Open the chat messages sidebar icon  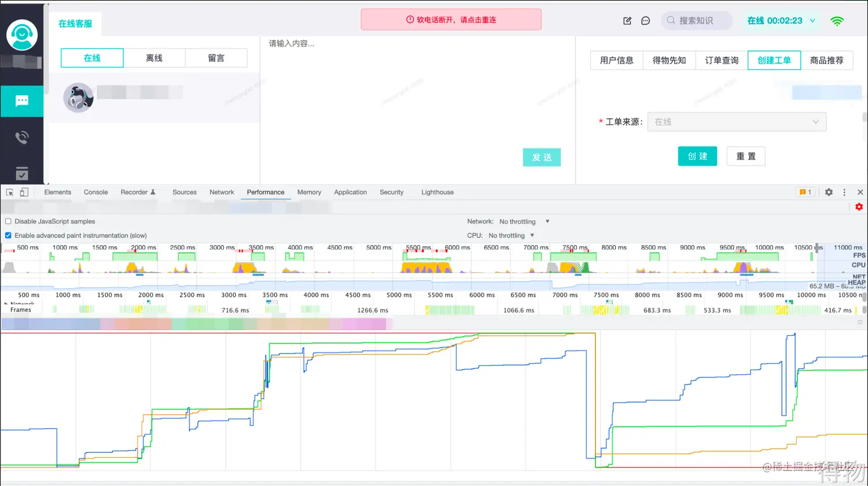pyautogui.click(x=22, y=101)
